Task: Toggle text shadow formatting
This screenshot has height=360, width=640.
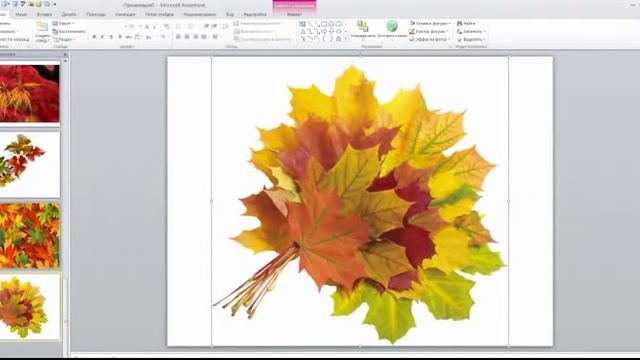Action: pyautogui.click(x=120, y=37)
